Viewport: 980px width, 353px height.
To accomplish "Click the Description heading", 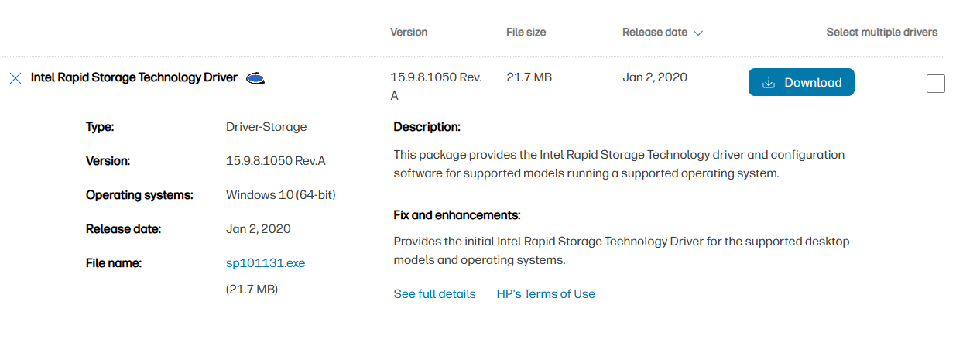I will point(427,127).
